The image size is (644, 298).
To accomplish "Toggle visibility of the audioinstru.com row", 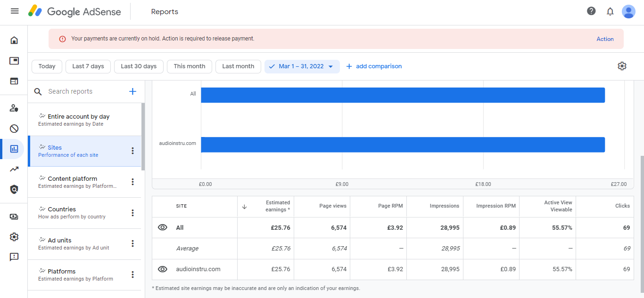I will (163, 269).
